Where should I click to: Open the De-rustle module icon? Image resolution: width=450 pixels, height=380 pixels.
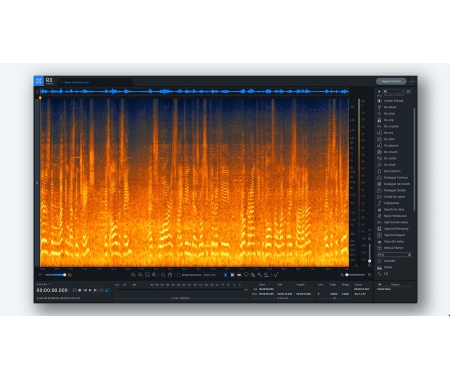coord(379,158)
